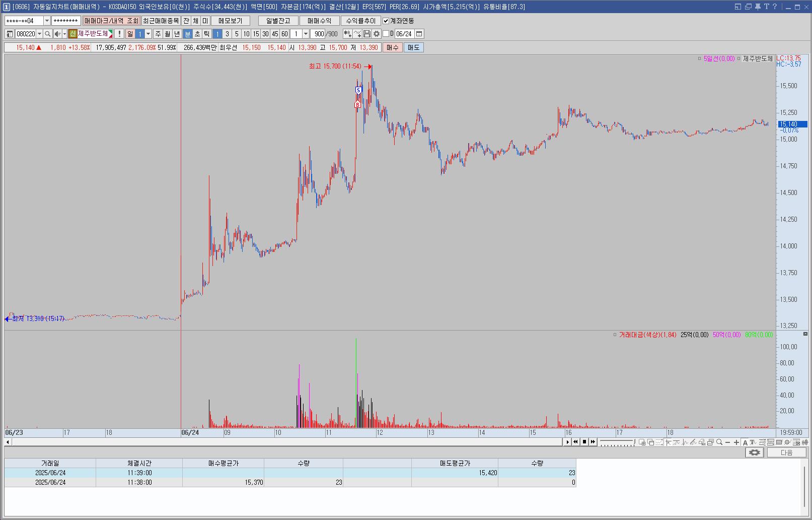Screen dimensions: 812x520
Task: Click the horizontal chart scrollbar track
Action: [287, 442]
